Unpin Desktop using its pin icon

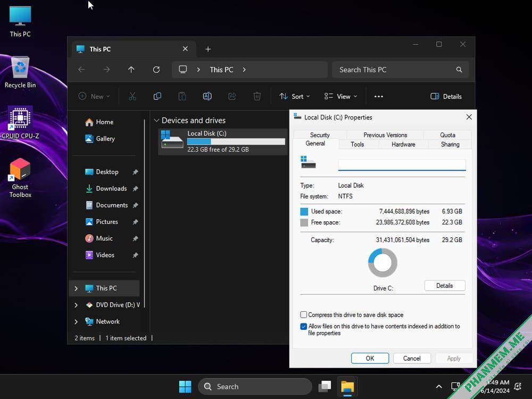coord(135,172)
